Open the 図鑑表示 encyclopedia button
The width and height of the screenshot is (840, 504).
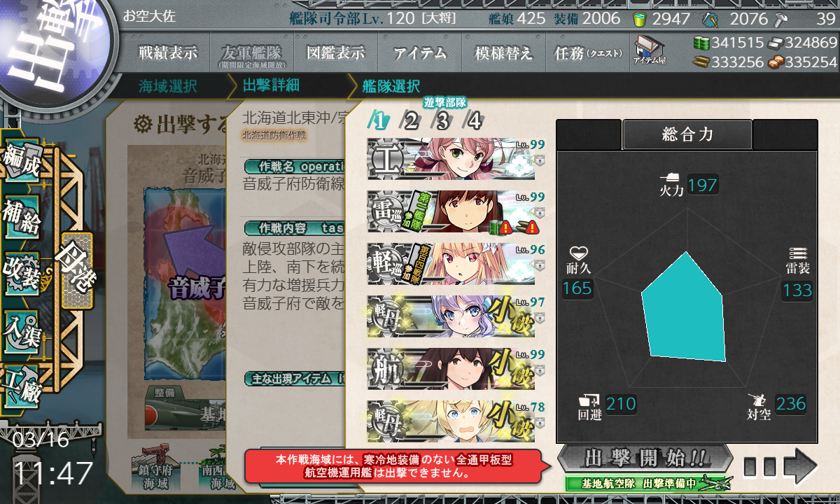pyautogui.click(x=336, y=53)
